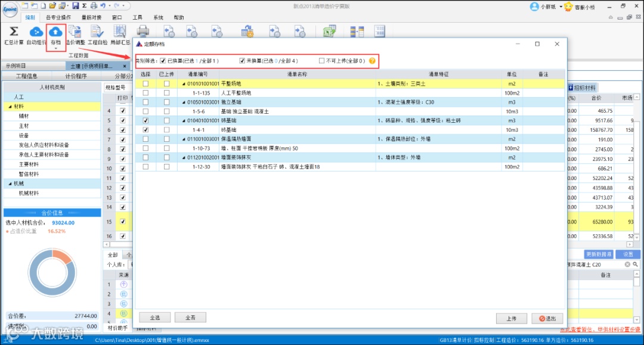
Task: Click the small printer icon in quick access bar
Action: pos(94,6)
